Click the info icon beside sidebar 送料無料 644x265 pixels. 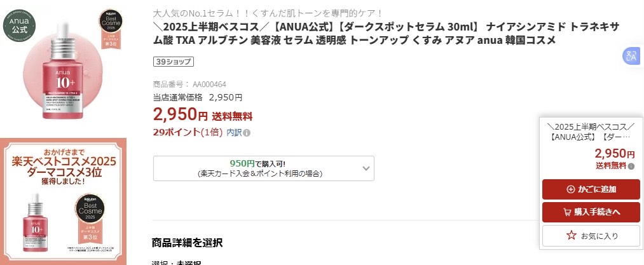point(631,166)
